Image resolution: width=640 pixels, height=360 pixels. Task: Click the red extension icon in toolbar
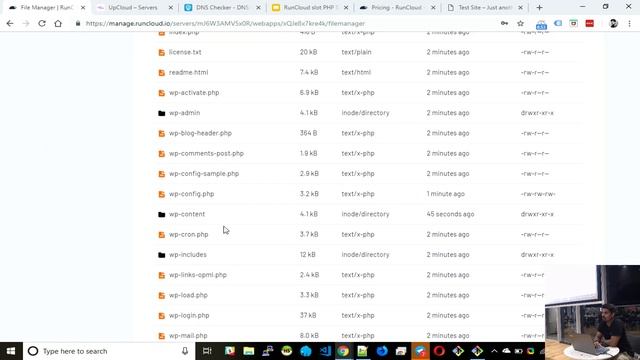pyautogui.click(x=589, y=24)
